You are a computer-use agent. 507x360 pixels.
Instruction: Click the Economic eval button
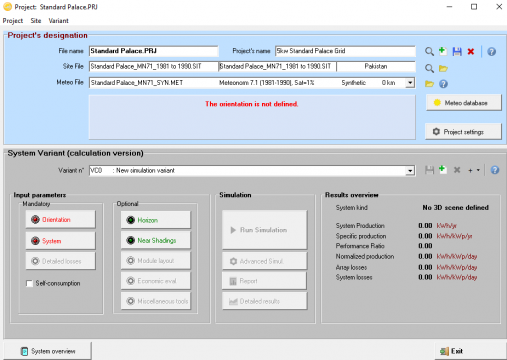point(156,281)
